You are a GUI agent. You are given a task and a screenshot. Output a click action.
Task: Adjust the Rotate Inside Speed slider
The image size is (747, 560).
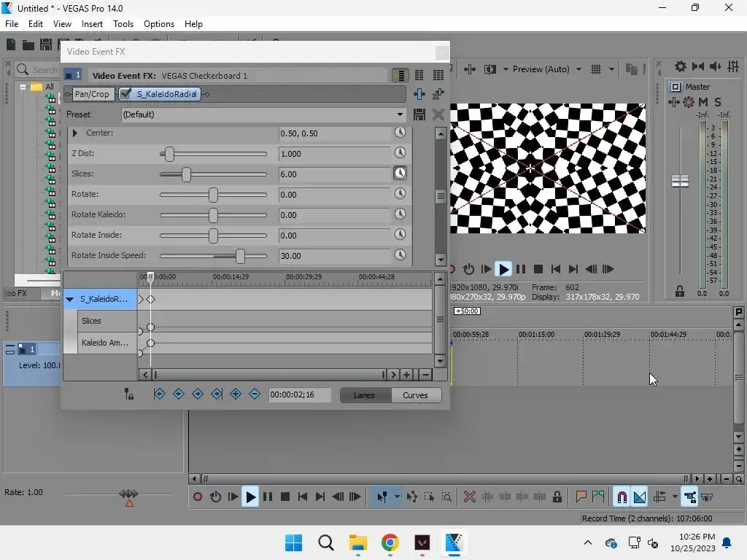pos(240,256)
